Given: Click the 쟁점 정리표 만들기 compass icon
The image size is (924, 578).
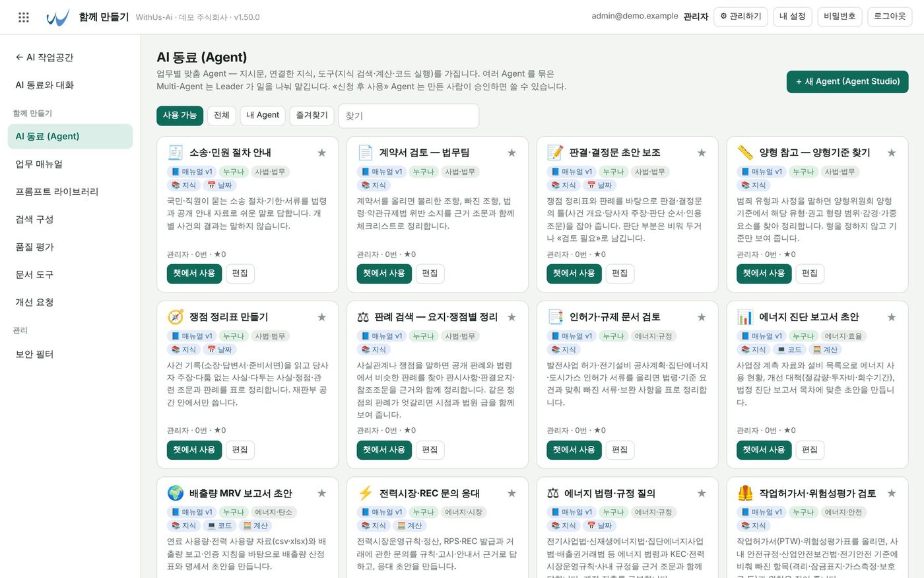Looking at the screenshot, I should [x=176, y=317].
